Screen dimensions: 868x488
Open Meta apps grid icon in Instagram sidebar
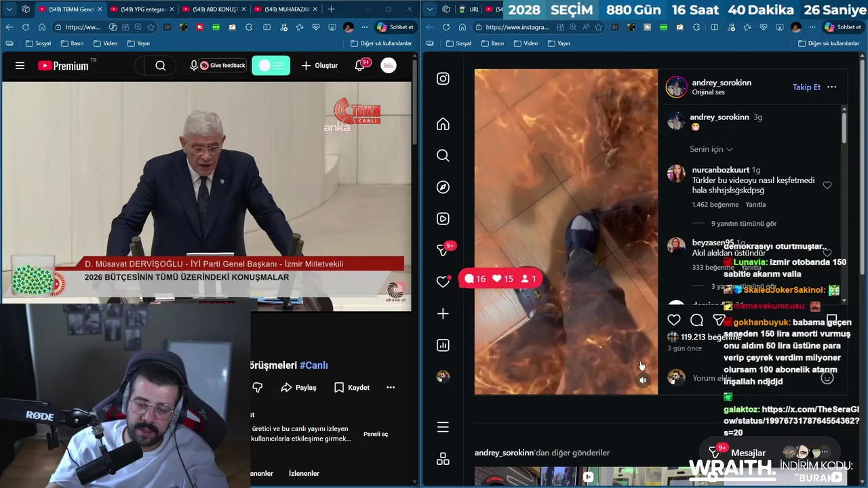(x=443, y=459)
